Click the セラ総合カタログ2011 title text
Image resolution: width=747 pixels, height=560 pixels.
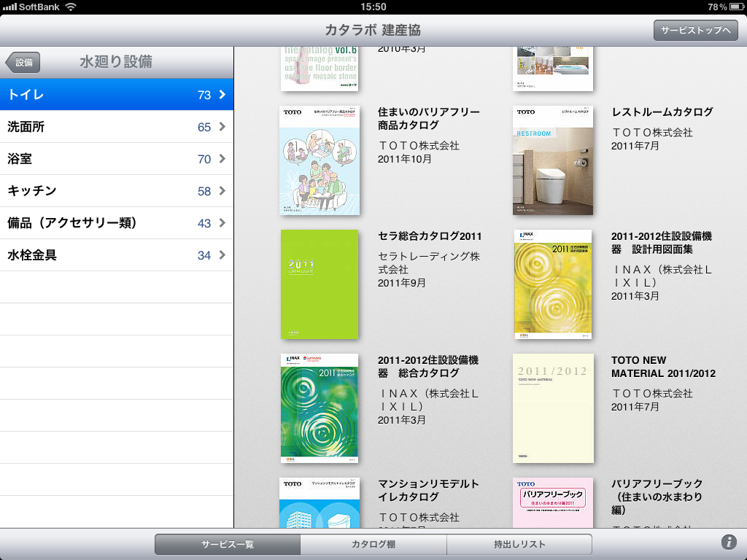(x=430, y=236)
